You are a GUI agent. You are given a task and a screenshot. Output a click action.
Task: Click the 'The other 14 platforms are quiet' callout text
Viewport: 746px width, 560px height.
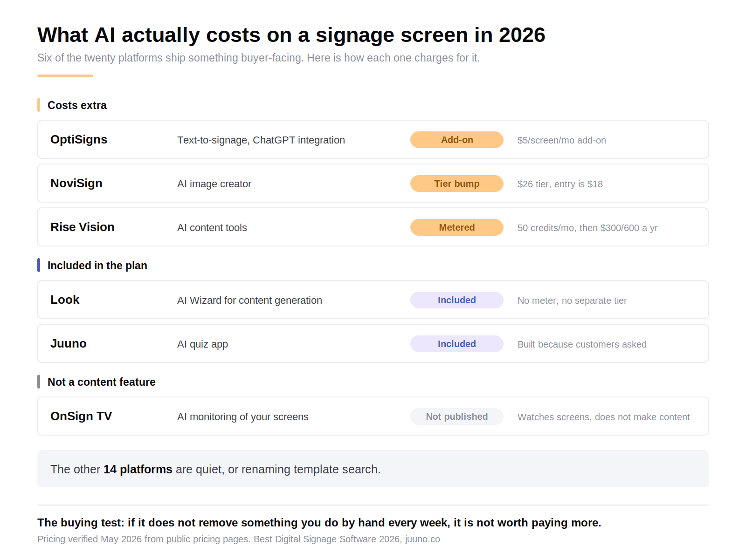coord(215,469)
